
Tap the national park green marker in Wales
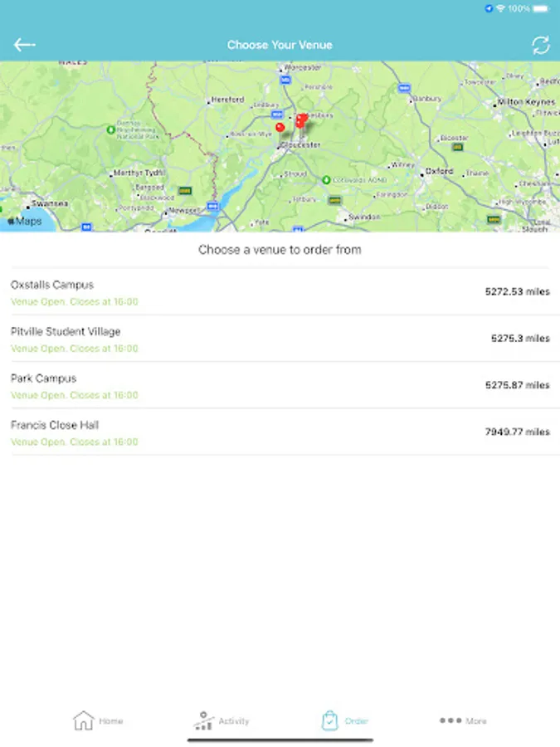(110, 129)
